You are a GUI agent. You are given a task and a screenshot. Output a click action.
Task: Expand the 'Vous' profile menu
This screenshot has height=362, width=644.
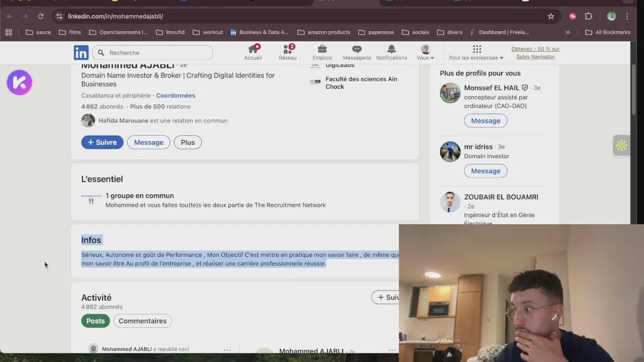pos(426,52)
